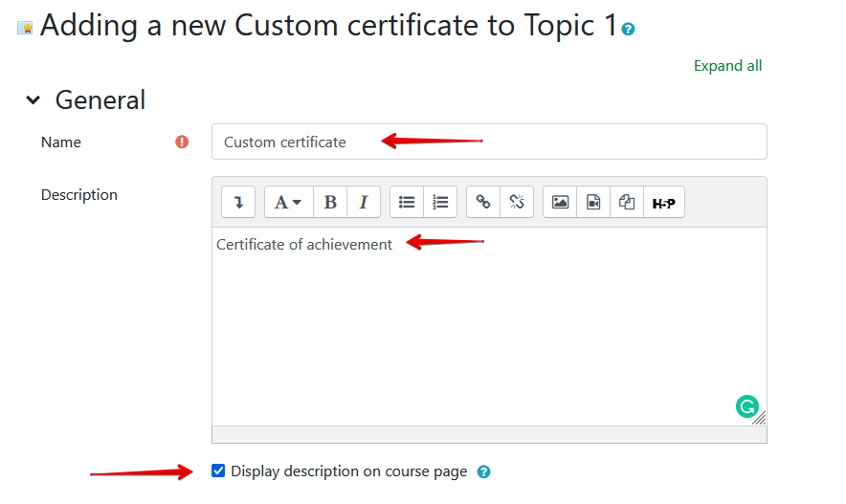Click the H5P insert button
The image size is (846, 504).
tap(663, 202)
